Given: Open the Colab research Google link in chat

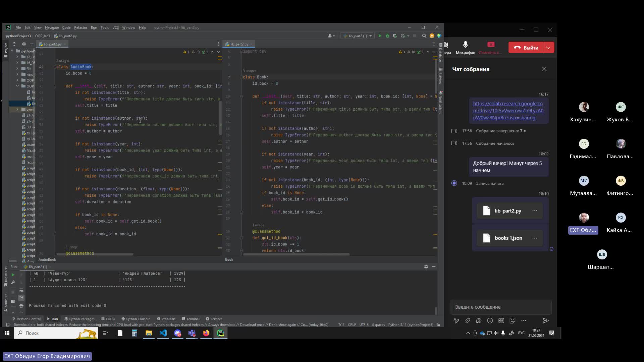Looking at the screenshot, I should click(x=508, y=111).
